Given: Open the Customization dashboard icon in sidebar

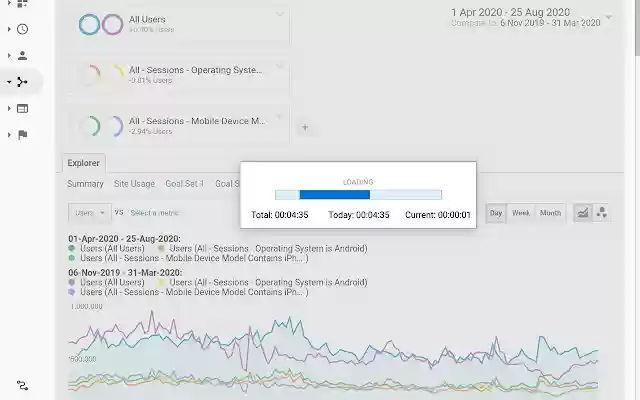Looking at the screenshot, I should pyautogui.click(x=22, y=4).
